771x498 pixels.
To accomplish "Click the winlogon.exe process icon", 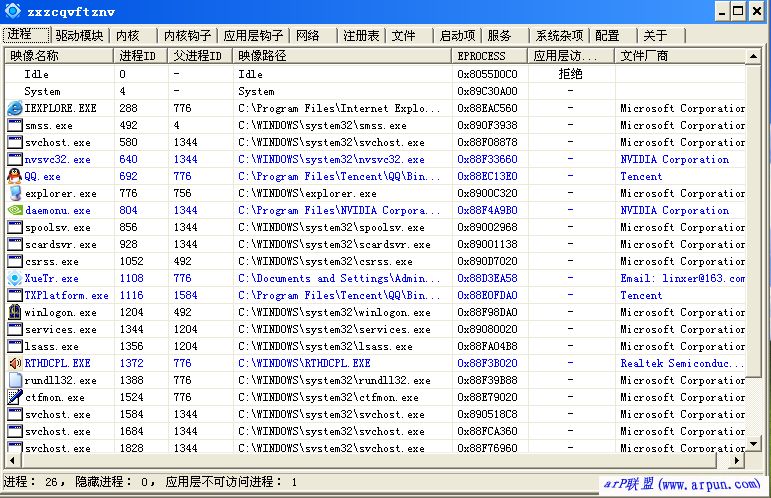I will [15, 312].
